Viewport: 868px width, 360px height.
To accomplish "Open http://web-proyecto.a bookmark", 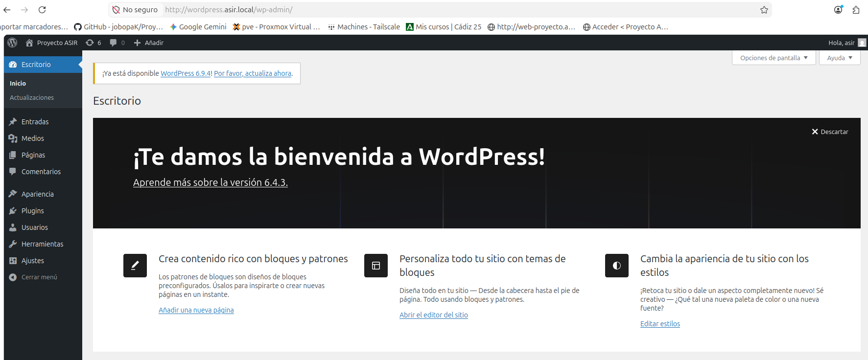I will pyautogui.click(x=531, y=27).
